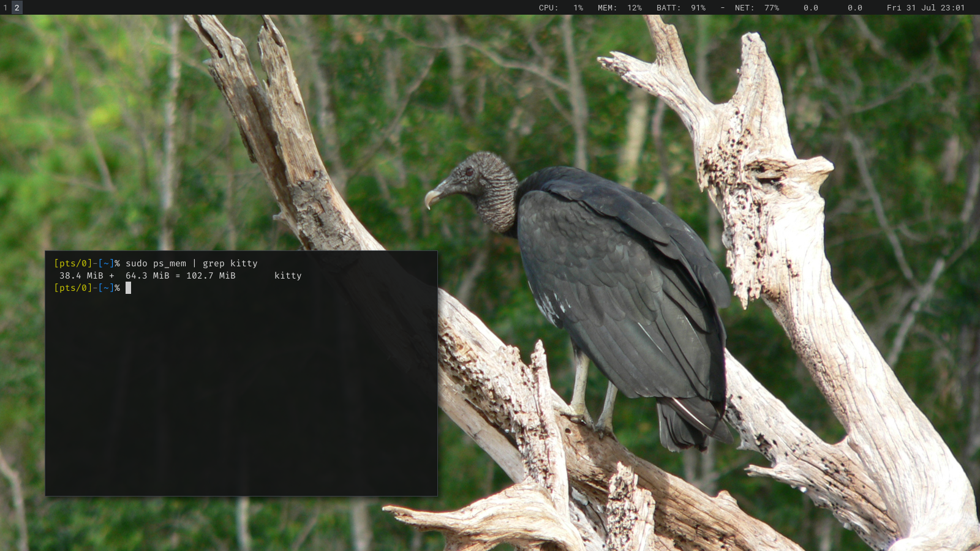Select workspace 2 in the status bar
The image size is (980, 551).
point(17,7)
